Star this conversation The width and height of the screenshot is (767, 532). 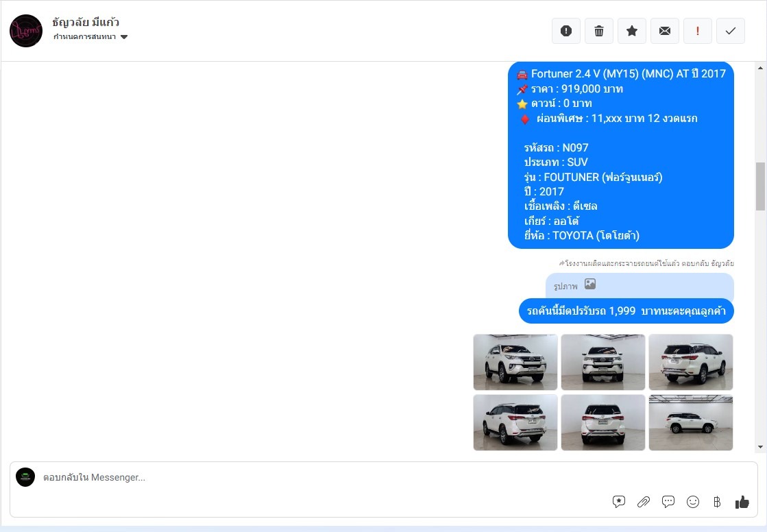click(631, 31)
